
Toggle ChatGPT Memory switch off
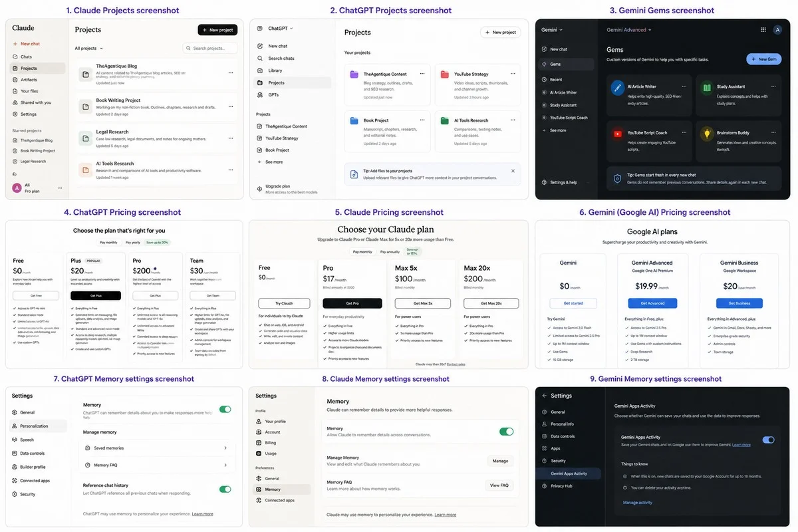225,410
